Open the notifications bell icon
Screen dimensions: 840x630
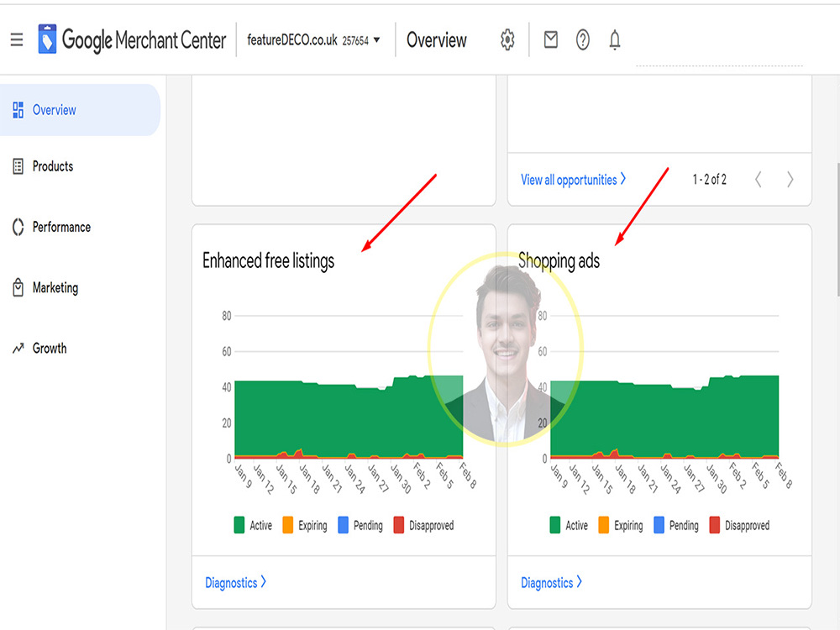pos(615,39)
